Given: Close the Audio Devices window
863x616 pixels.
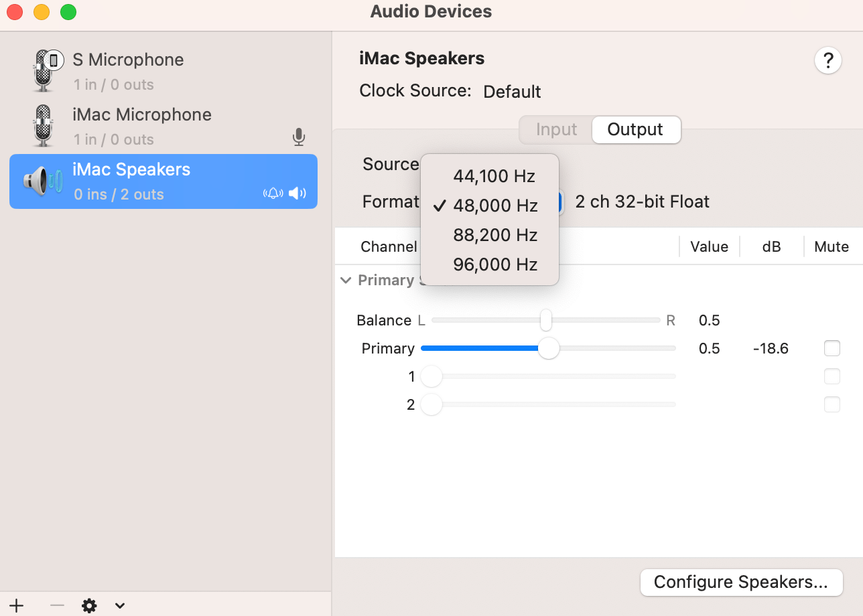Looking at the screenshot, I should pyautogui.click(x=15, y=12).
